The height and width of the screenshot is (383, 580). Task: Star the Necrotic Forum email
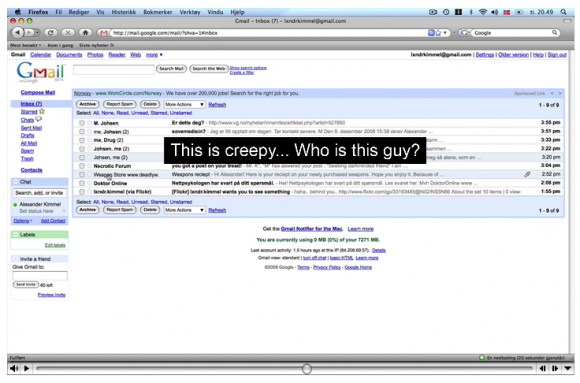(89, 166)
